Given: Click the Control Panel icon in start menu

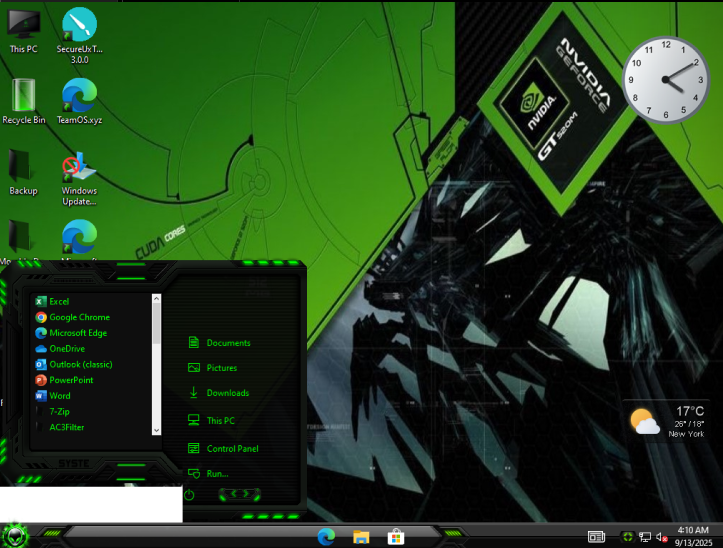Looking at the screenshot, I should (194, 448).
